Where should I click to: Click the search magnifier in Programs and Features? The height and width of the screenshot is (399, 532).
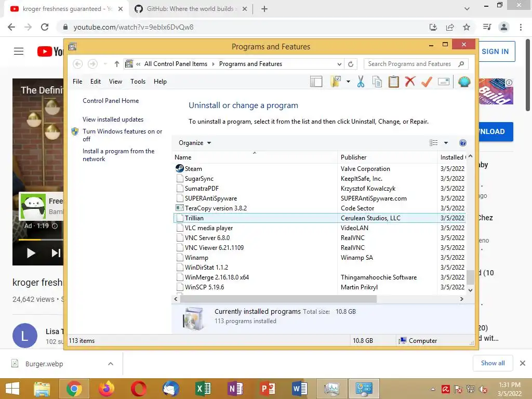(x=461, y=64)
